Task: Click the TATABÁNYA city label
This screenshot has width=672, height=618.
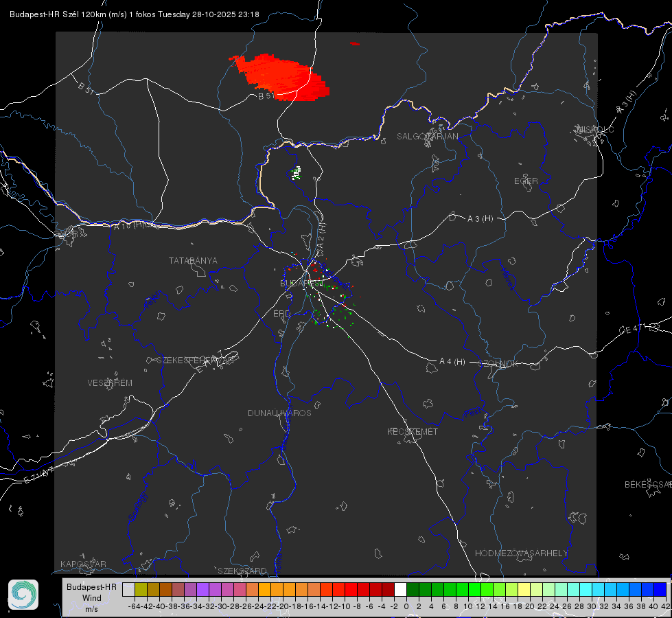Action: (193, 261)
